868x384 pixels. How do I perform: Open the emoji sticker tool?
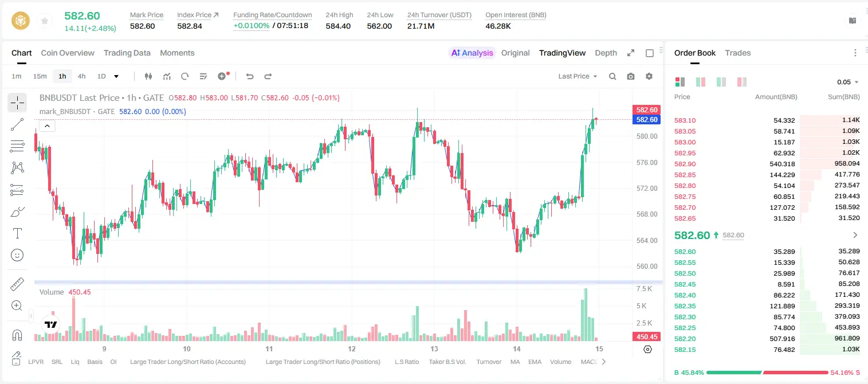pyautogui.click(x=17, y=255)
